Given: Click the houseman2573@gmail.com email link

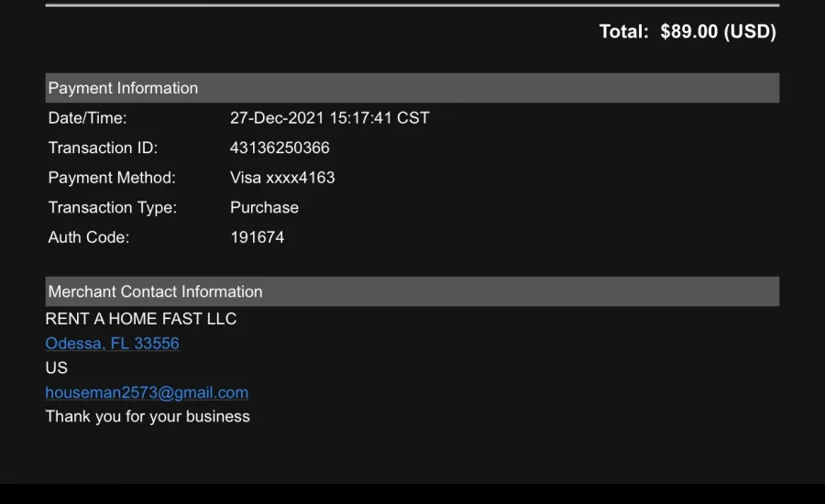Looking at the screenshot, I should click(x=147, y=392).
